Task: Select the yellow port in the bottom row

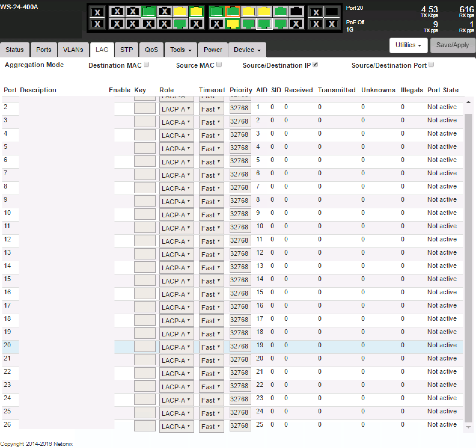Action: [x=233, y=24]
